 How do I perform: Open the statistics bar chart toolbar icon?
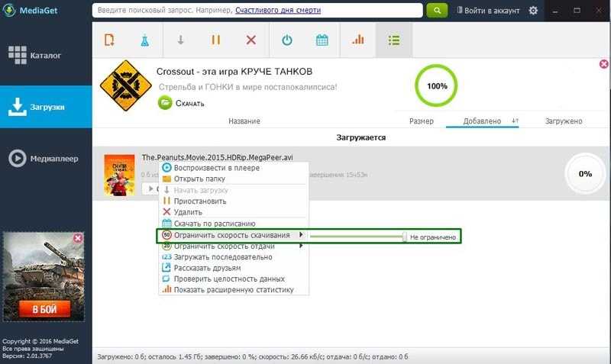point(357,40)
